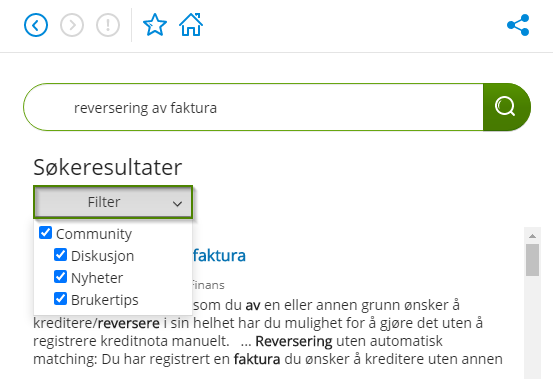Image resolution: width=553 pixels, height=379 pixels.
Task: Add page to favorites with star icon
Action: coord(155,25)
